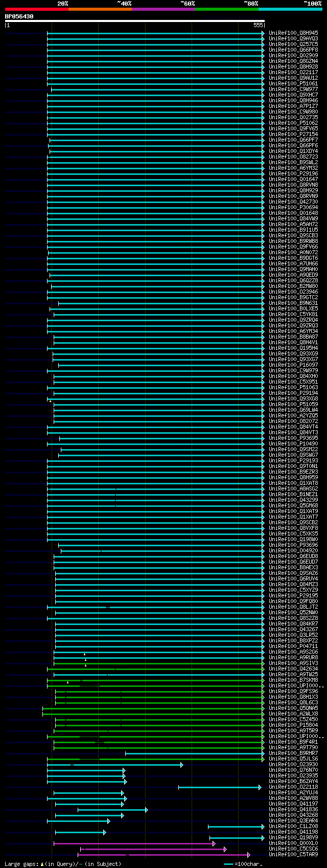Click the UniRef100_Q9T0N1 label
The width and height of the screenshot is (327, 868).
pos(293,466)
